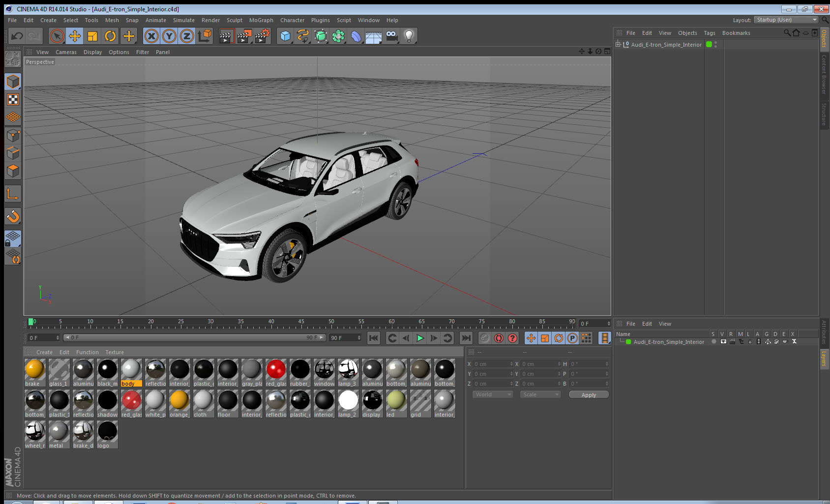This screenshot has height=504, width=830.
Task: Open Edit Render Settings icon
Action: (263, 36)
